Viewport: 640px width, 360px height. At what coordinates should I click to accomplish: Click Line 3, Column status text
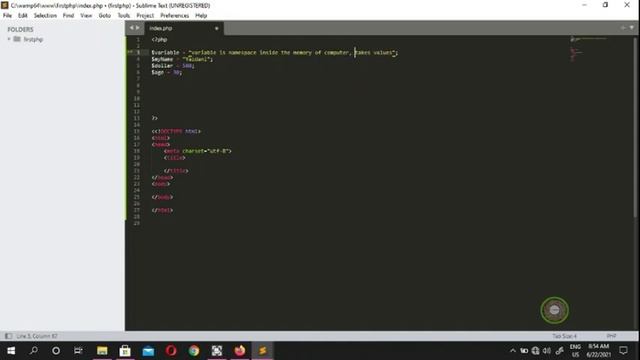(x=37, y=336)
